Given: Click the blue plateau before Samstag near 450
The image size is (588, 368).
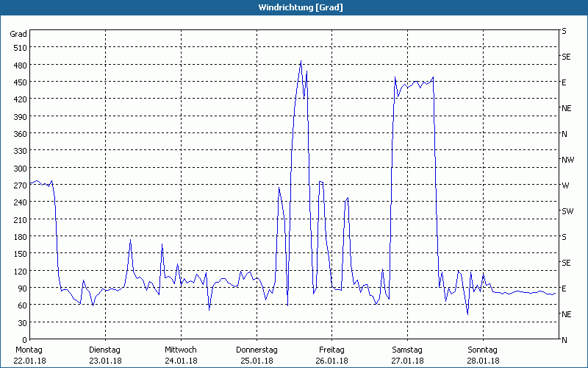Looking at the screenshot, I should point(415,82).
